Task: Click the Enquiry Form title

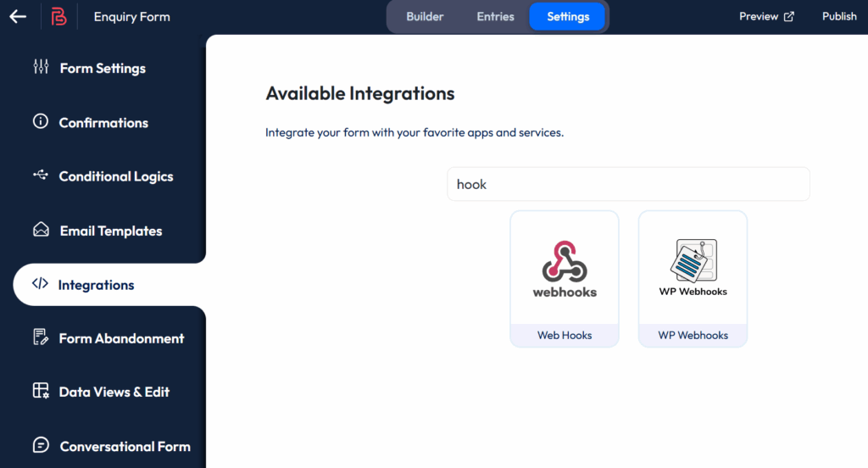Action: click(x=131, y=17)
